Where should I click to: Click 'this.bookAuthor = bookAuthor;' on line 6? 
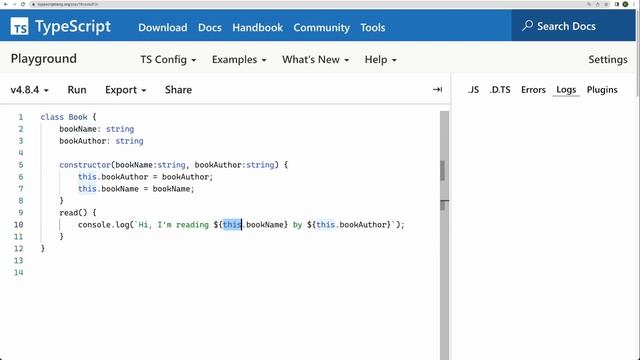(146, 177)
